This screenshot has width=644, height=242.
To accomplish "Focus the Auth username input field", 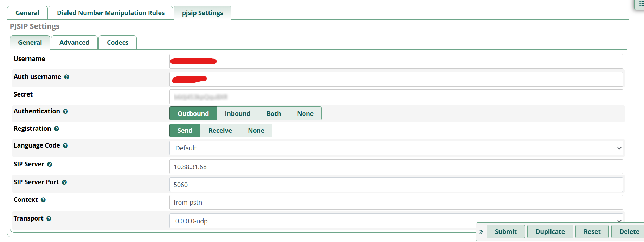I will (x=396, y=79).
